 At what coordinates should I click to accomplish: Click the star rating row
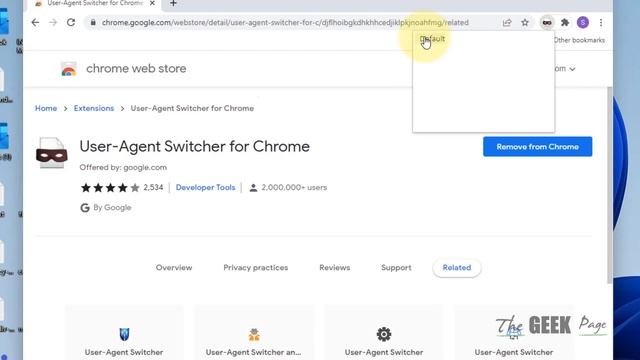tap(110, 187)
